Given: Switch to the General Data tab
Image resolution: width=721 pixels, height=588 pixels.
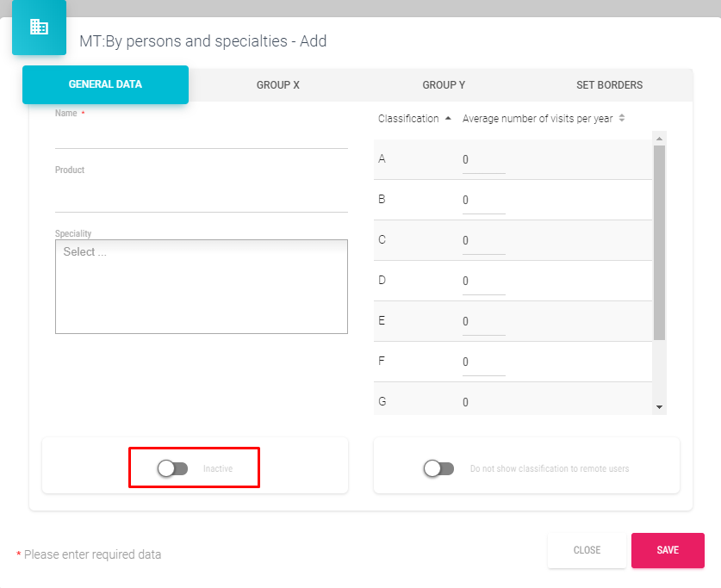Looking at the screenshot, I should pos(105,84).
